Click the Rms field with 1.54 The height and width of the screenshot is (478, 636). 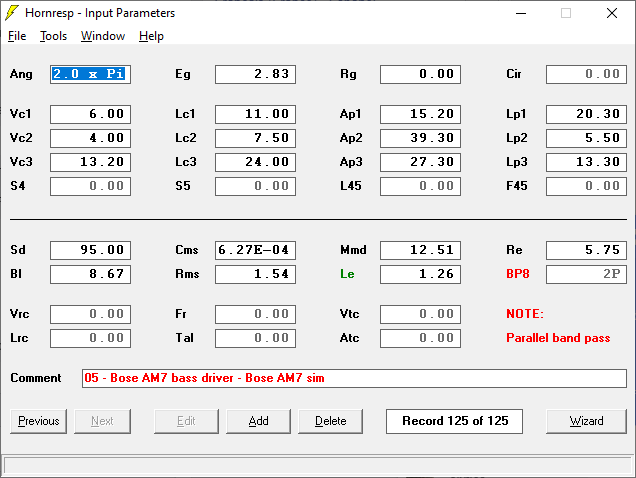pos(256,274)
